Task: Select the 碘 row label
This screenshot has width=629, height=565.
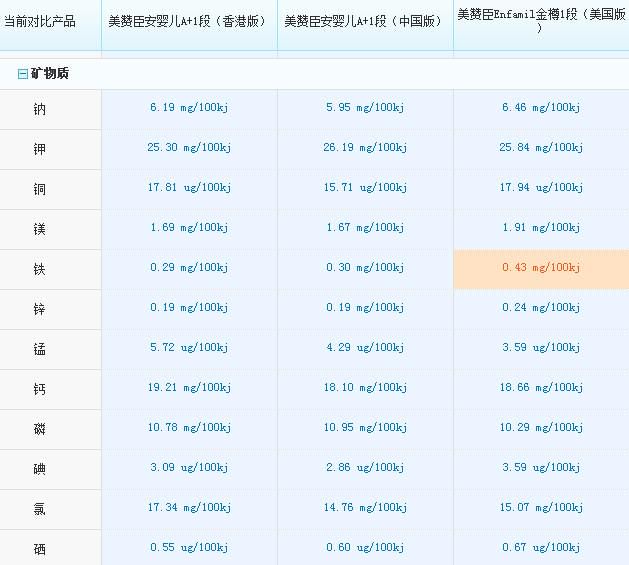Action: pos(39,469)
